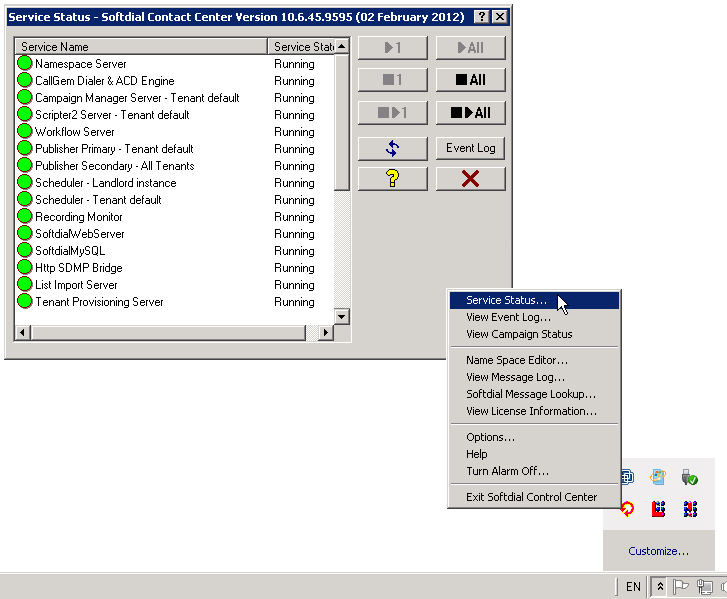Click the Action Center flag icon in taskbar

(680, 586)
